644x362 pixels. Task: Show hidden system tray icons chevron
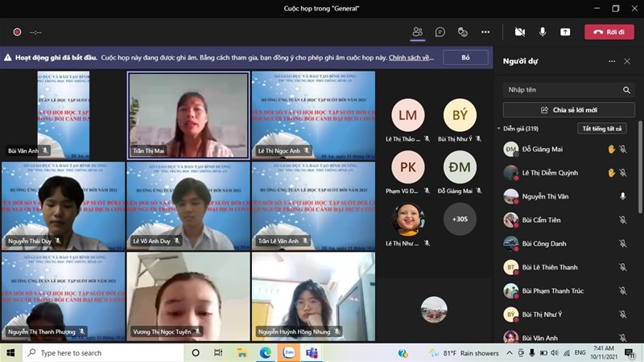click(510, 353)
